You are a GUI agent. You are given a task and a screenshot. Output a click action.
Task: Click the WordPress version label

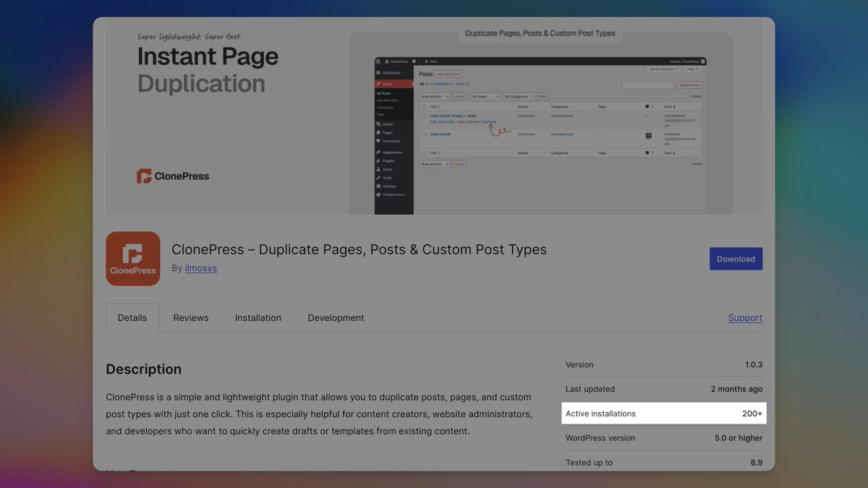pyautogui.click(x=600, y=438)
